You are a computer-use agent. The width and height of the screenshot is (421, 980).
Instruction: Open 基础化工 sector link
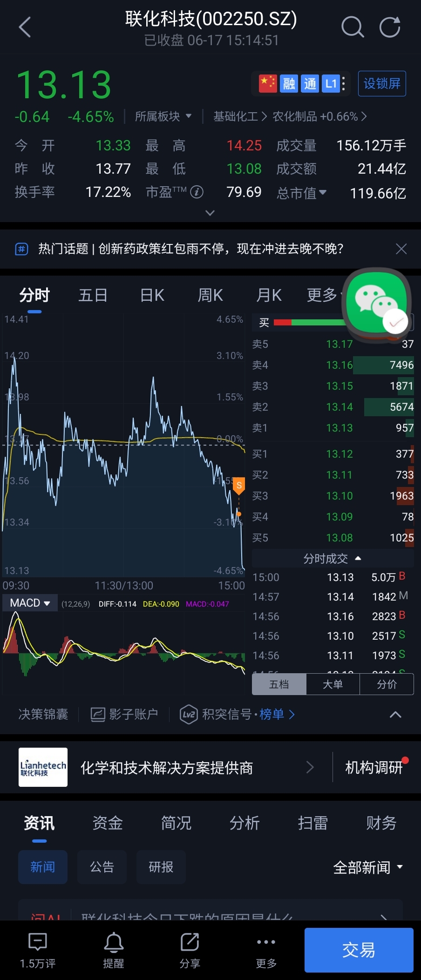click(239, 116)
